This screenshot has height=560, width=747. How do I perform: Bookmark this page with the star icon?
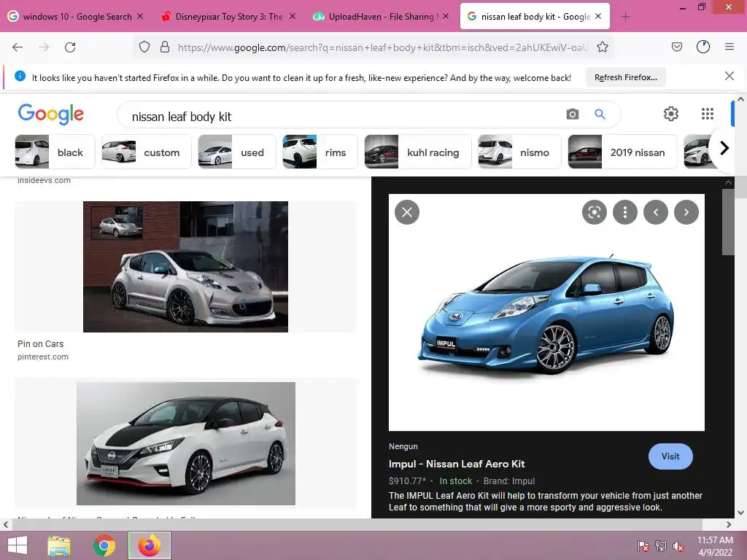click(x=602, y=47)
